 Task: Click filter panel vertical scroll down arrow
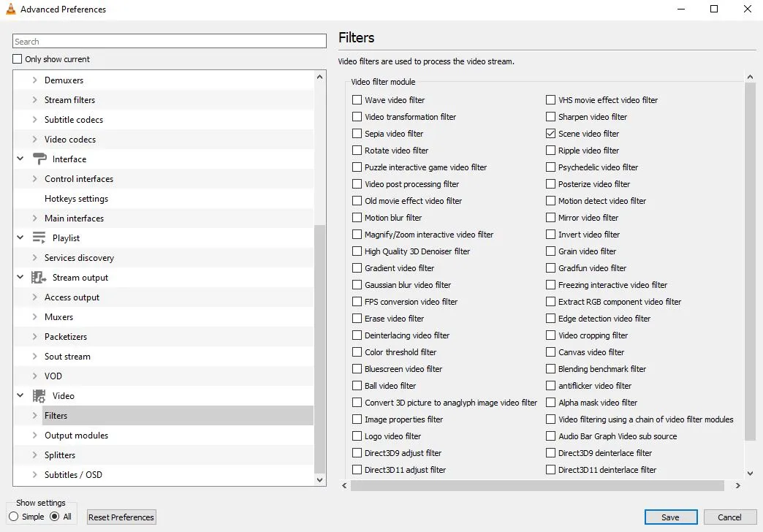click(750, 473)
